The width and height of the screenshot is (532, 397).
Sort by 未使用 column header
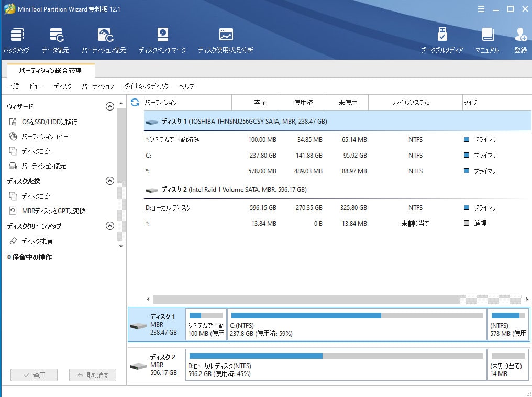(346, 103)
